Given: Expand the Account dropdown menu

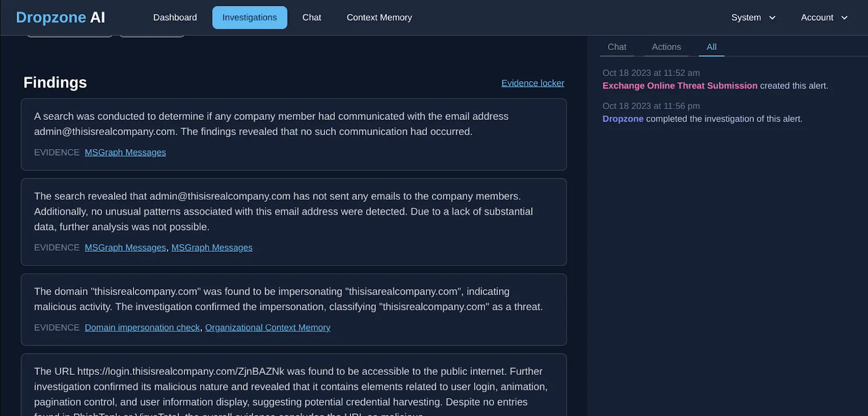Looking at the screenshot, I should (x=824, y=17).
